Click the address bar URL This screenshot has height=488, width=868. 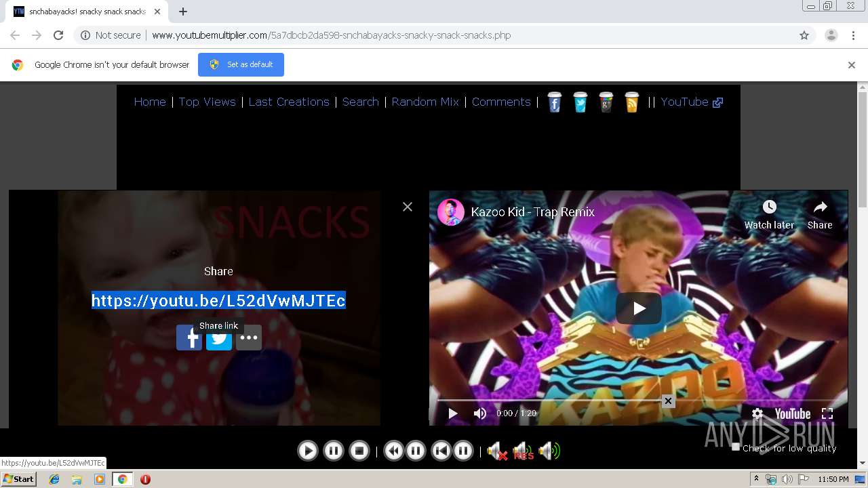tap(331, 35)
